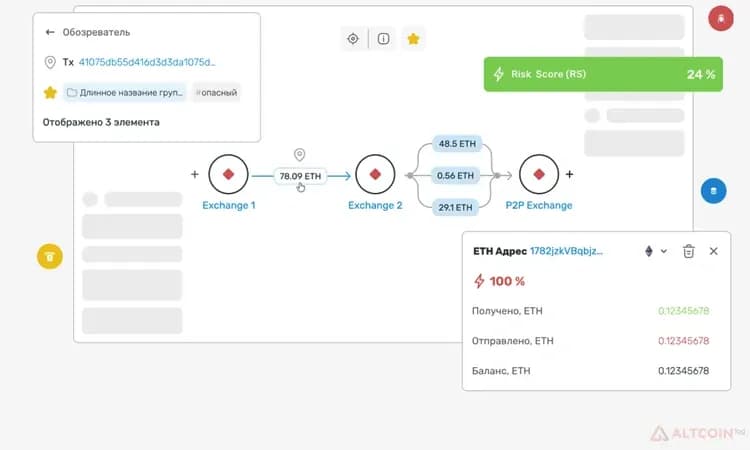
Task: Click the location pin next to Tx hash
Action: coord(50,62)
